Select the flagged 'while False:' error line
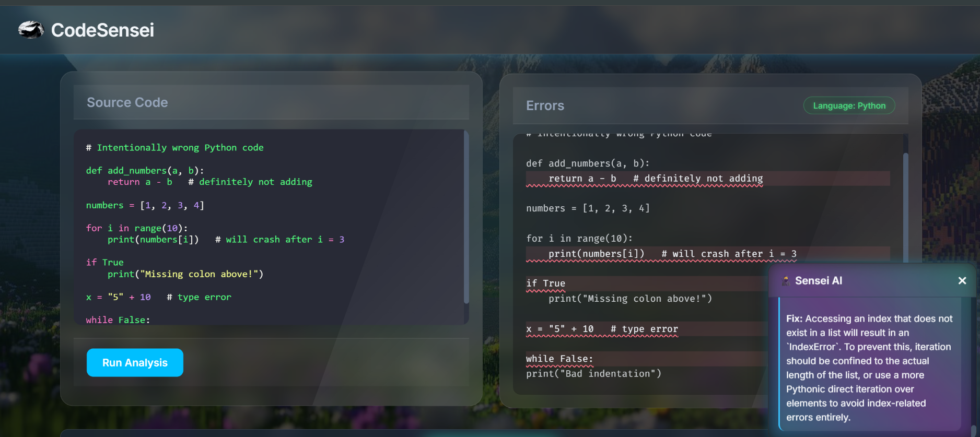980x437 pixels. 647,359
